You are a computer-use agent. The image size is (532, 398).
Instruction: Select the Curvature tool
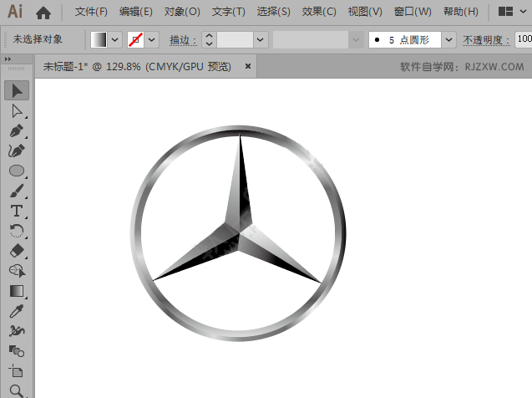17,151
